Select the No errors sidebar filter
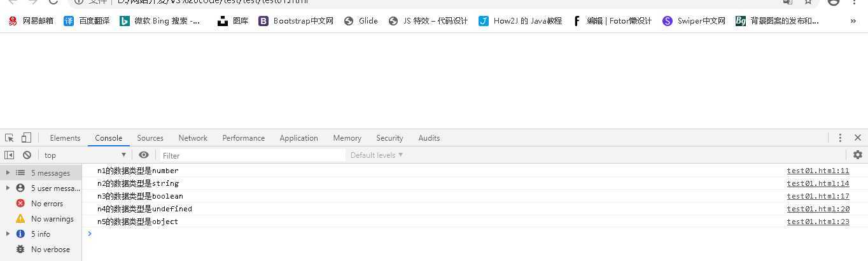868x261 pixels. [41, 203]
